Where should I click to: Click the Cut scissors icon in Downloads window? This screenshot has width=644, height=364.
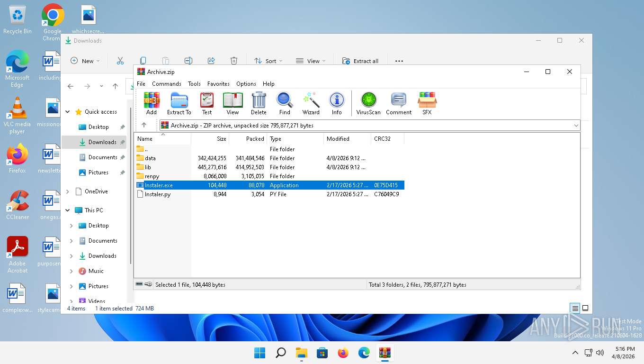tap(120, 61)
